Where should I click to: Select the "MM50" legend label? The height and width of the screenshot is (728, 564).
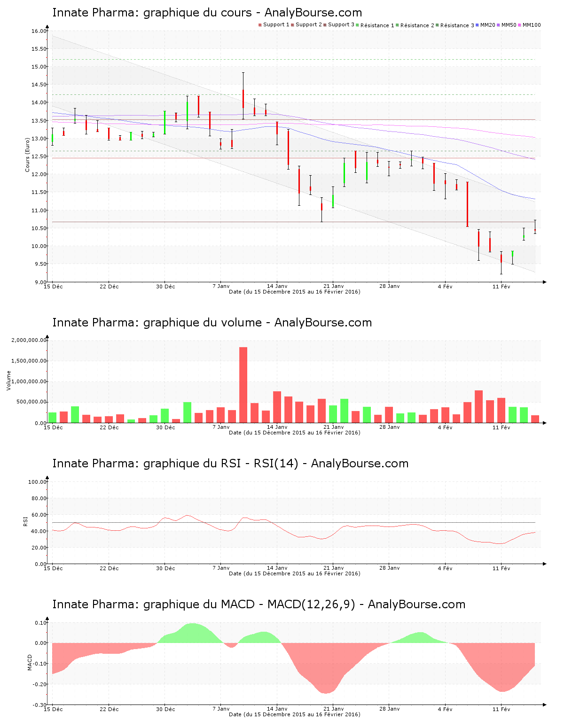click(x=509, y=25)
